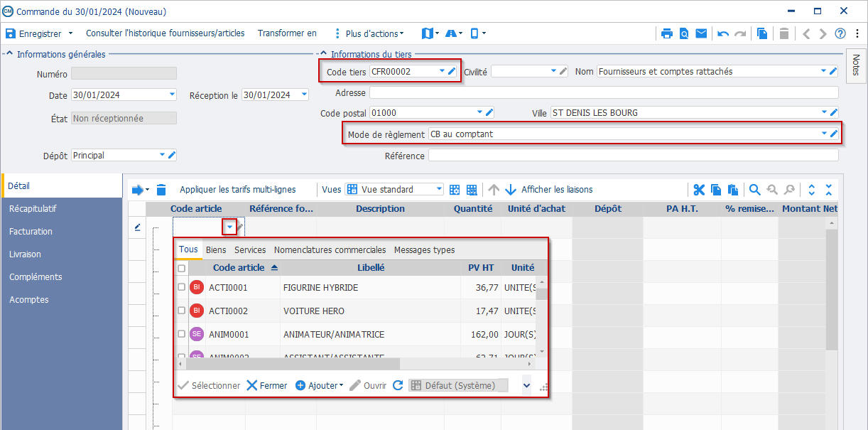The height and width of the screenshot is (430, 868).
Task: Edit the Code tiers with its pencil icon
Action: 452,71
